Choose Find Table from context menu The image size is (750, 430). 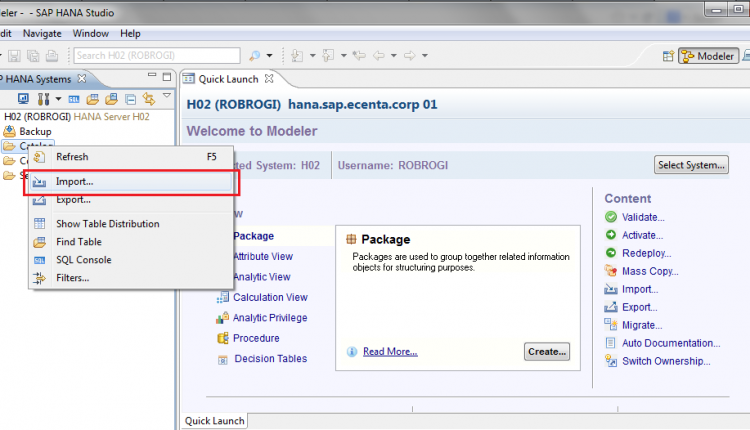(131, 242)
